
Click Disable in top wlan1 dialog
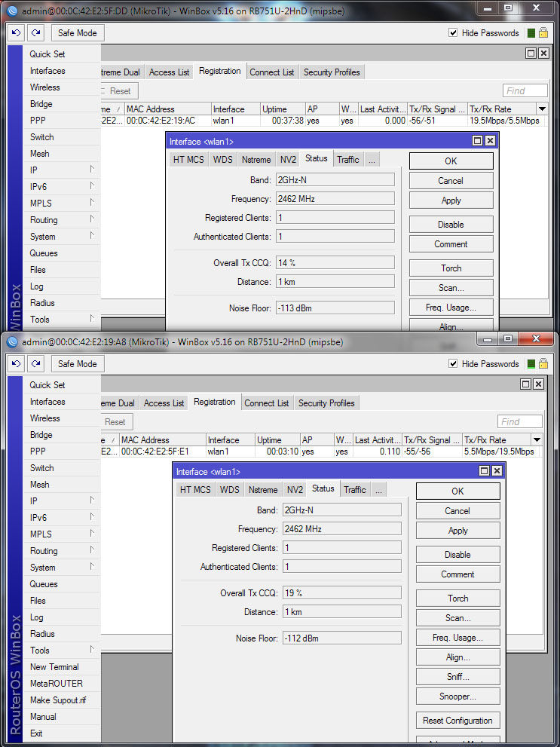(451, 225)
